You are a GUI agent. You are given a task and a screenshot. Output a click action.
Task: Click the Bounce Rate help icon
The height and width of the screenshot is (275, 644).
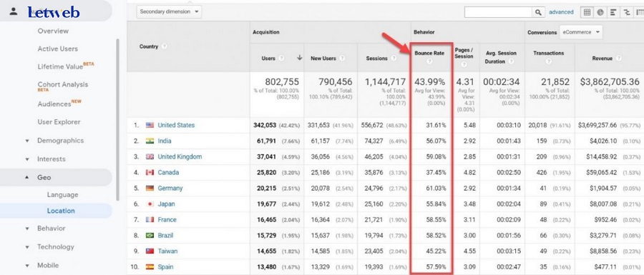pos(429,61)
